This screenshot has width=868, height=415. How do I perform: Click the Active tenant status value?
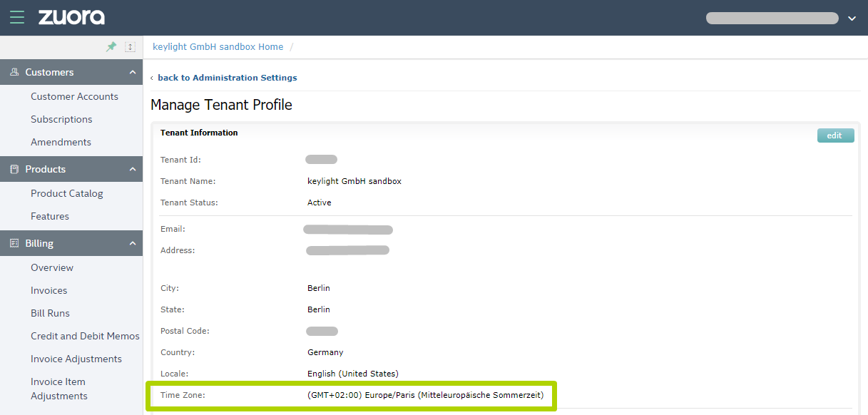coord(320,203)
